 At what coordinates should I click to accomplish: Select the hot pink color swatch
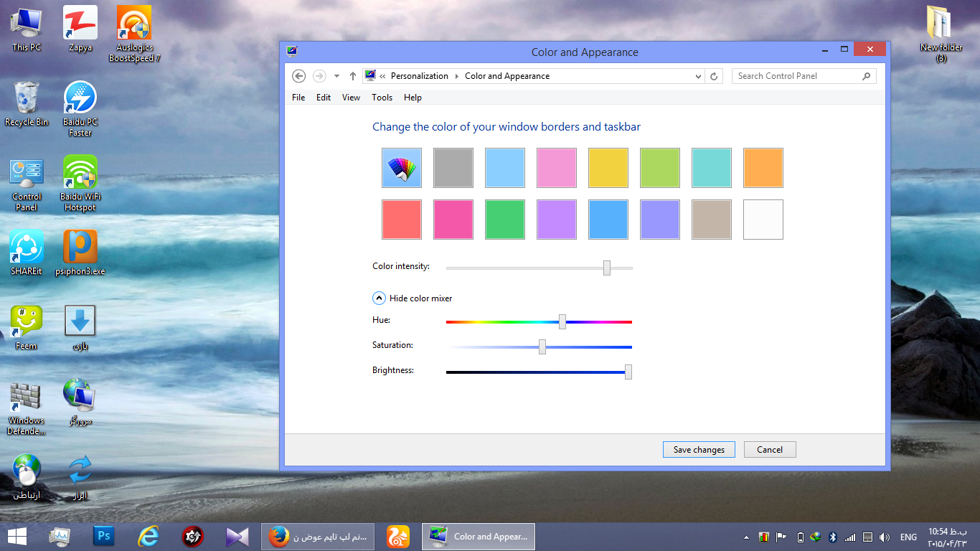[x=453, y=220]
